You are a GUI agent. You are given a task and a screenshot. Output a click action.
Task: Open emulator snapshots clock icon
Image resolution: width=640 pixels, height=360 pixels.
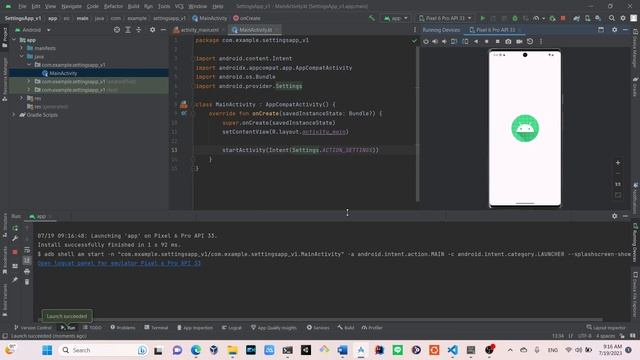click(530, 41)
